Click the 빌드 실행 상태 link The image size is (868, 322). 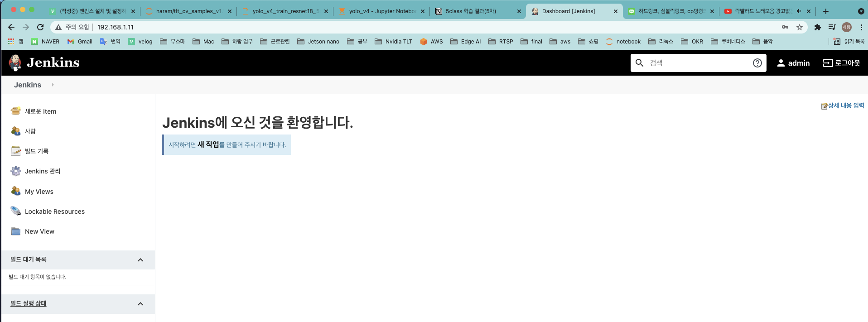click(29, 303)
